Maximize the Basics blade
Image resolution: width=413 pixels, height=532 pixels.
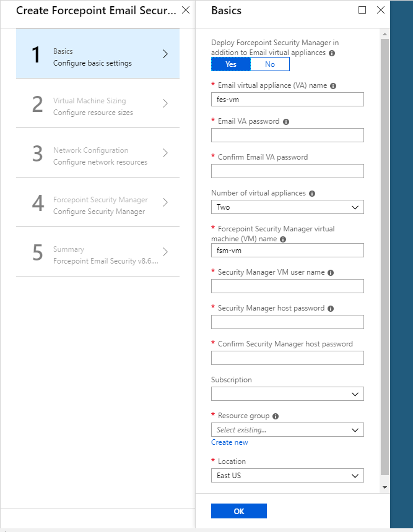click(362, 10)
